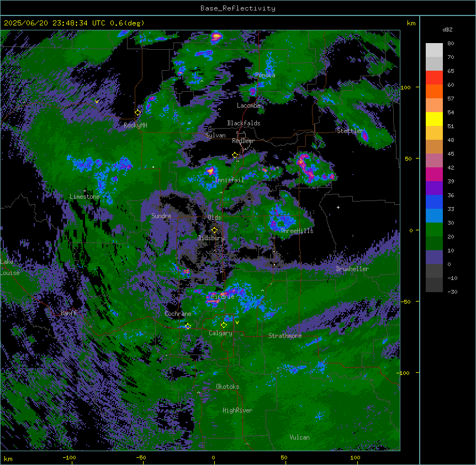Click the -30 value on the dBZ legend
The width and height of the screenshot is (476, 465).
coord(452,292)
